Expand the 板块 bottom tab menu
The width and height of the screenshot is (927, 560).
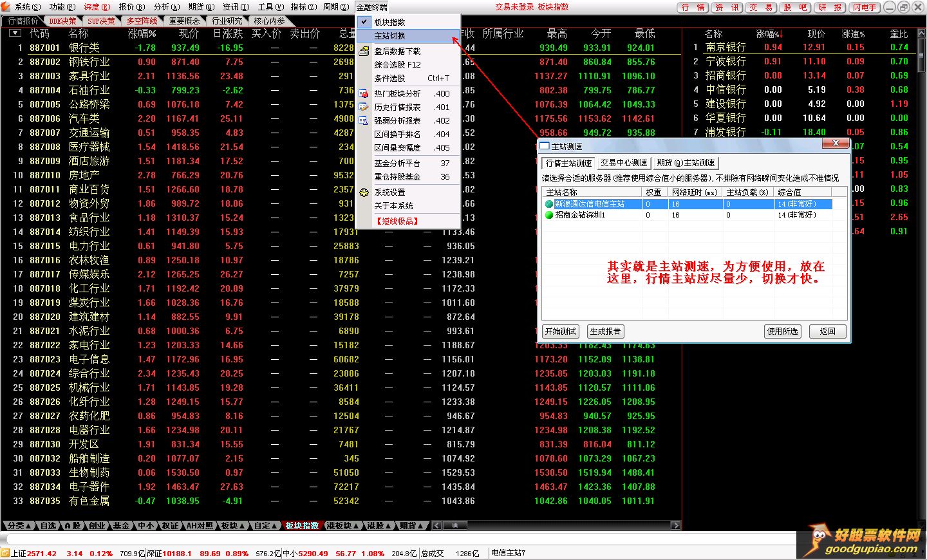point(241,526)
